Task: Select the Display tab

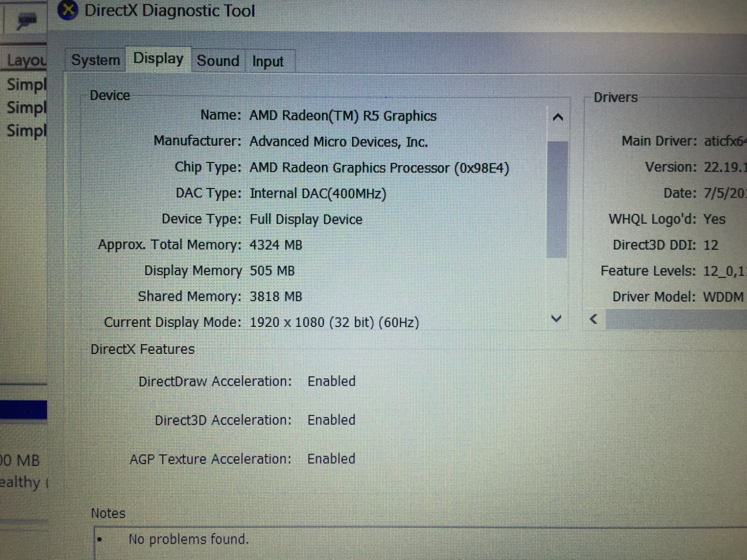Action: (x=158, y=59)
